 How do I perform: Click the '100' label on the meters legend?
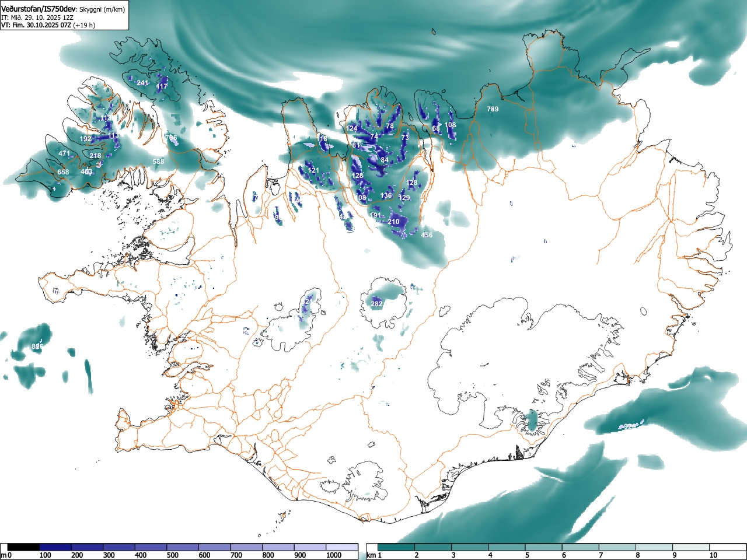tap(46, 555)
